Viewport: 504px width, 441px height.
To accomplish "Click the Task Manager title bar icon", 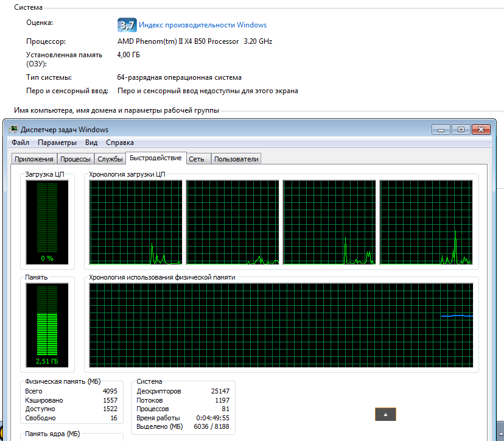I will pos(13,129).
